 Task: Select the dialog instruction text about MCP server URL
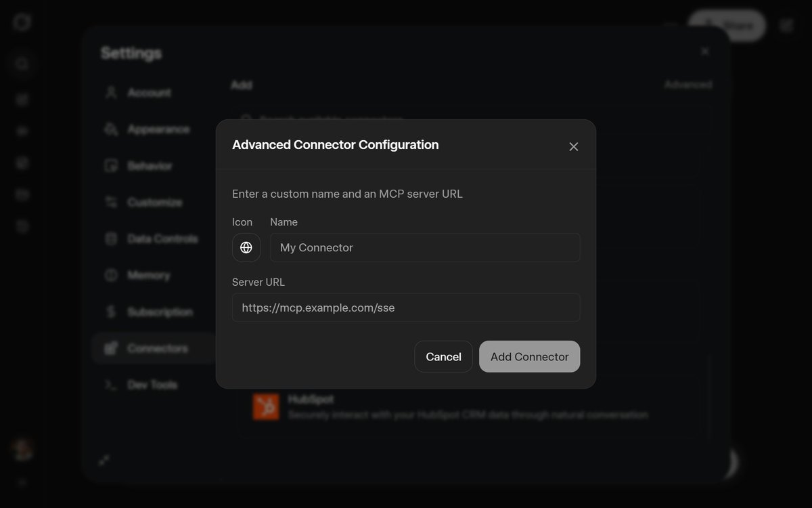coord(347,194)
